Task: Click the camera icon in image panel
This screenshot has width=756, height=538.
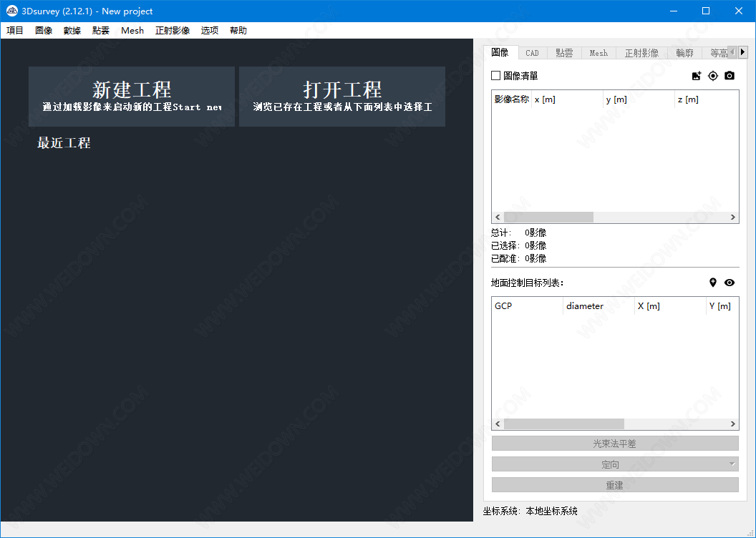Action: tap(730, 76)
